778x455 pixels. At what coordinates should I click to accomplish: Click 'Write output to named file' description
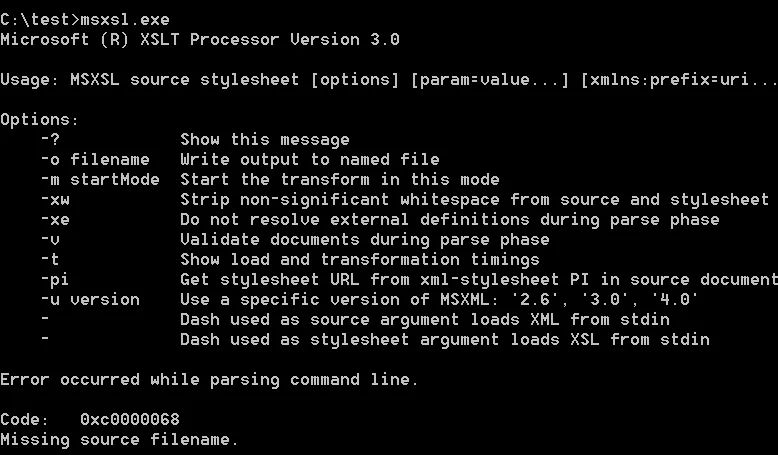[310, 160]
